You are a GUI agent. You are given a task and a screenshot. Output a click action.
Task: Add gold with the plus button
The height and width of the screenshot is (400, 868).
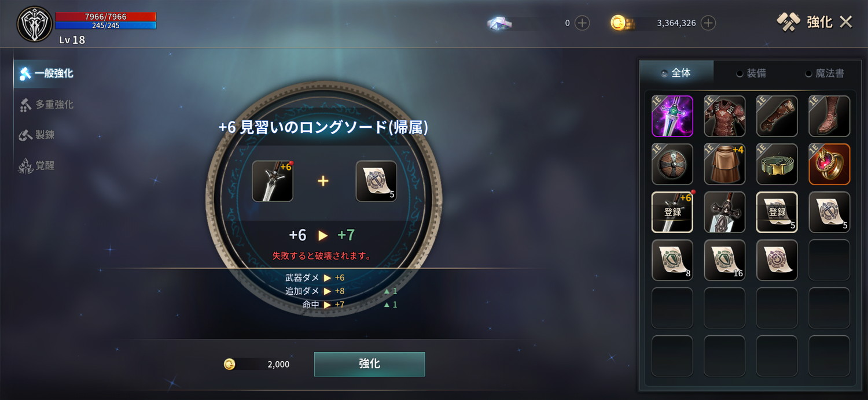[x=708, y=23]
